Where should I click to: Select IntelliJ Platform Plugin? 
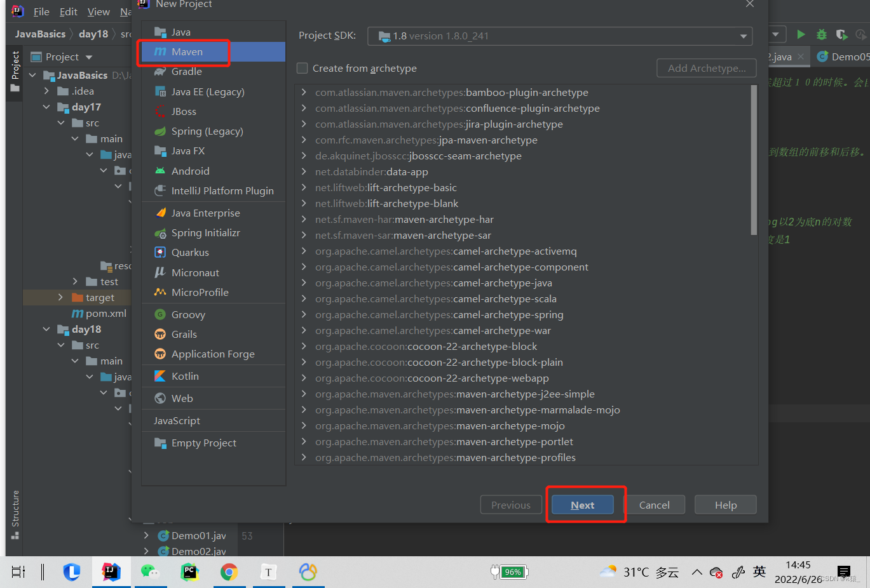click(x=214, y=190)
